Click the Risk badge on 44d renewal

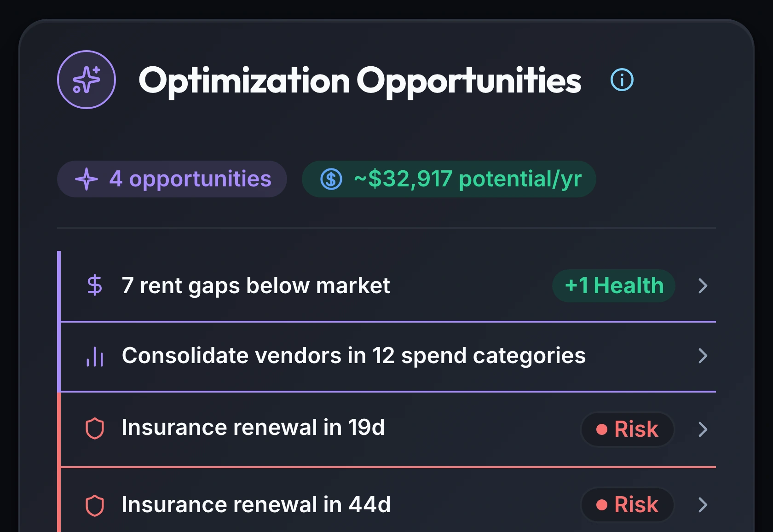click(x=628, y=505)
